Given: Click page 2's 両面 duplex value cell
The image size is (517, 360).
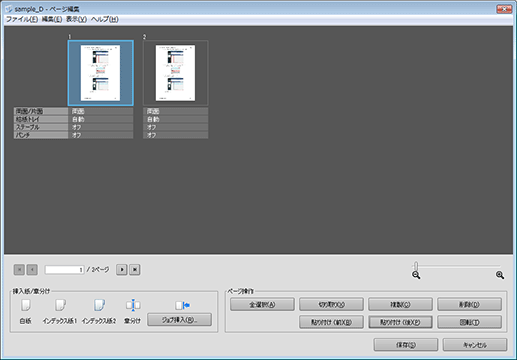Looking at the screenshot, I should pyautogui.click(x=176, y=111).
